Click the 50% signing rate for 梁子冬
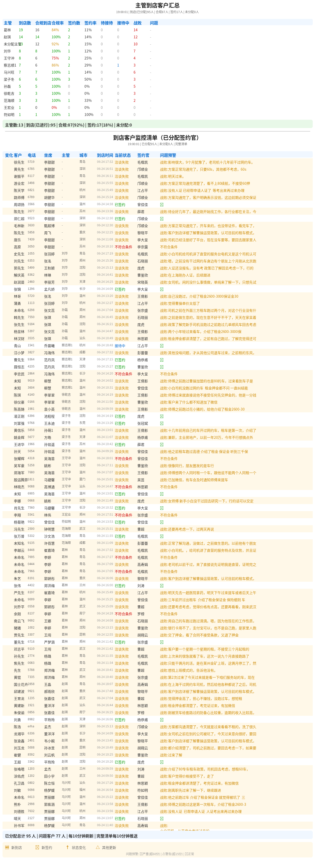Image resolution: width=315 pixels, height=868 pixels. [x=88, y=80]
